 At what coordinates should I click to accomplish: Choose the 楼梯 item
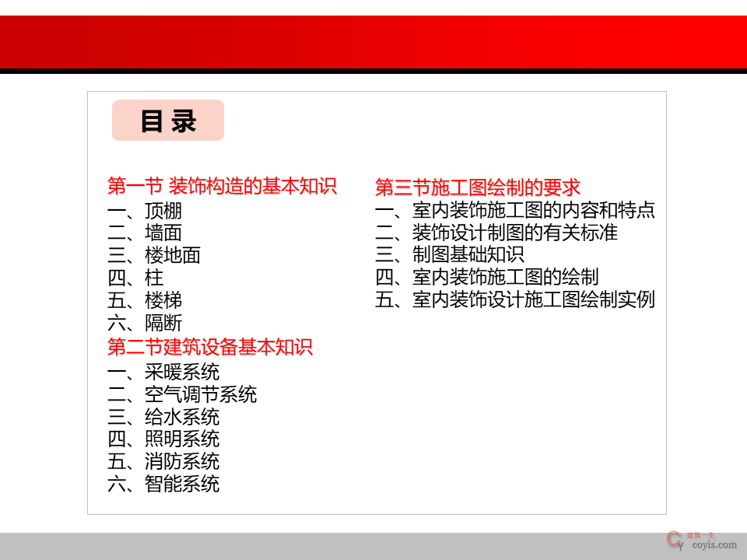163,300
